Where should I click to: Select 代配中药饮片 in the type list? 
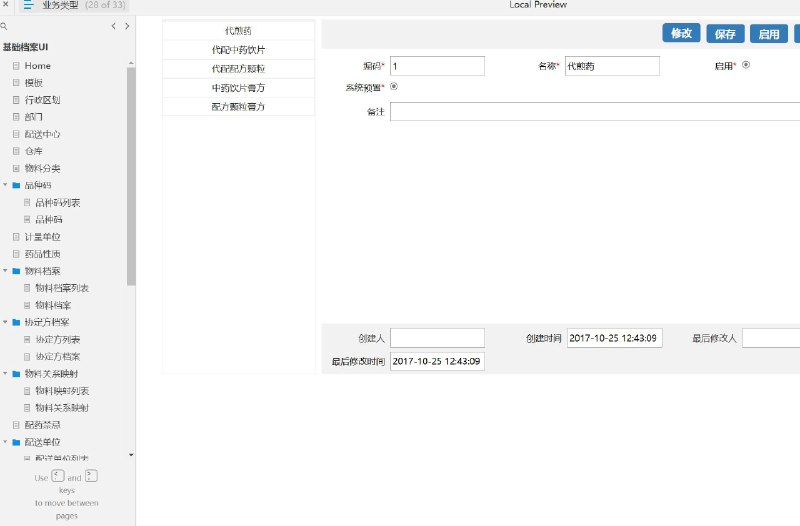tap(238, 49)
